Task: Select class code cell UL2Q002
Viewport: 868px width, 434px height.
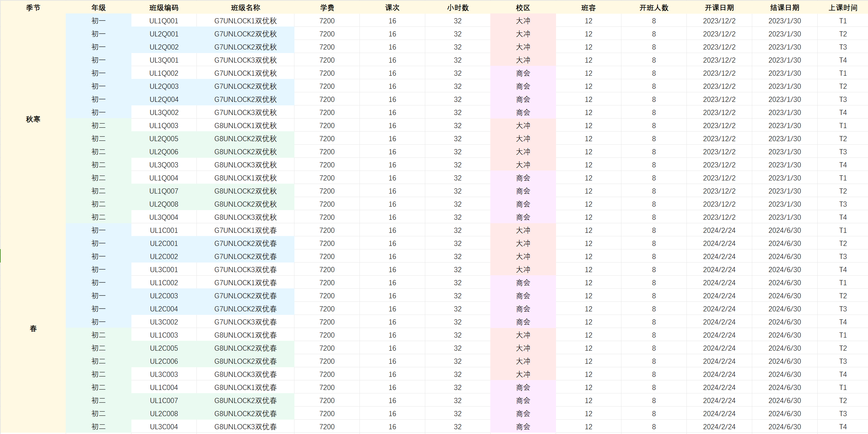Action: tap(164, 47)
